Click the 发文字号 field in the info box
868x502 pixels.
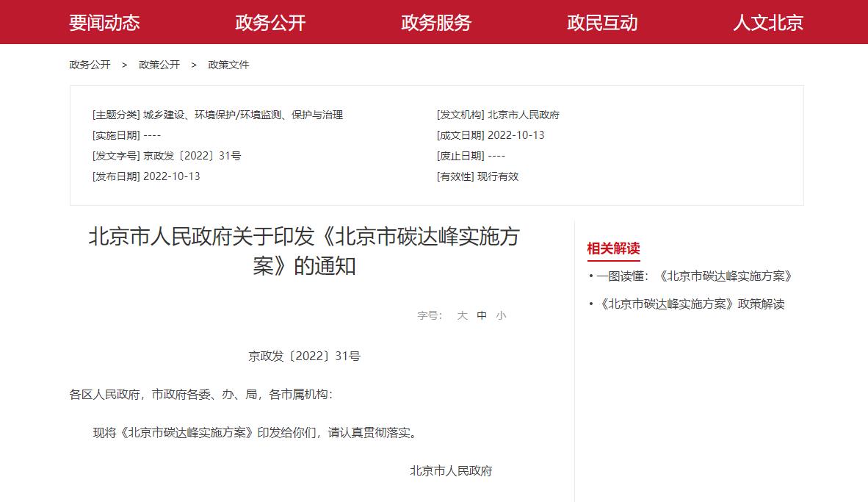[x=167, y=156]
